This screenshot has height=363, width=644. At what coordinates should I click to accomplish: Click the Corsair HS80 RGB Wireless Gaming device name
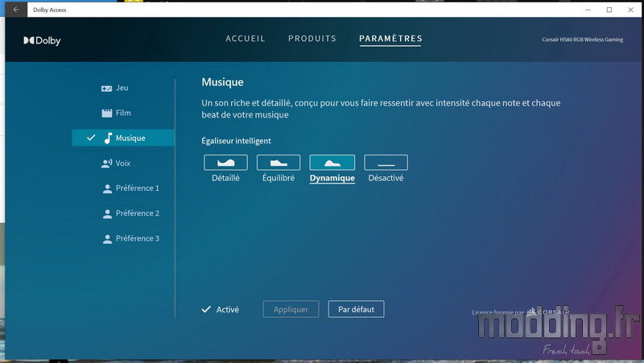coord(582,39)
